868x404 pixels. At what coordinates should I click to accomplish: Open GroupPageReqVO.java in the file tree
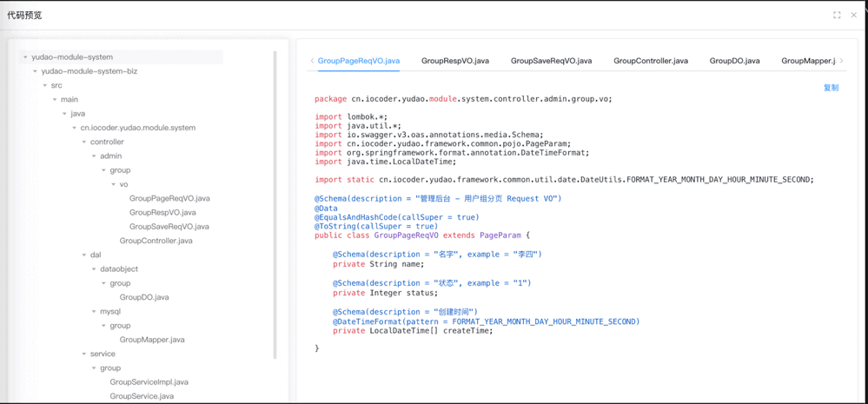(169, 198)
